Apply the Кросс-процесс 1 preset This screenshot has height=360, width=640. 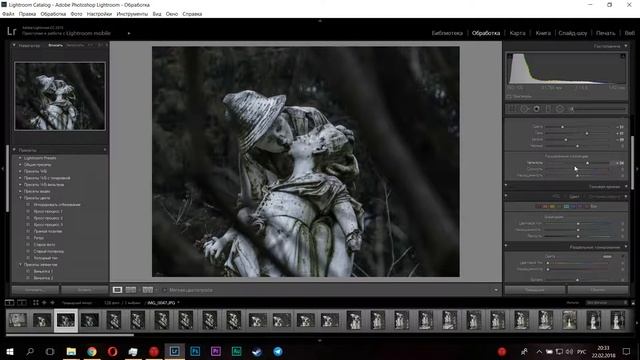click(48, 211)
